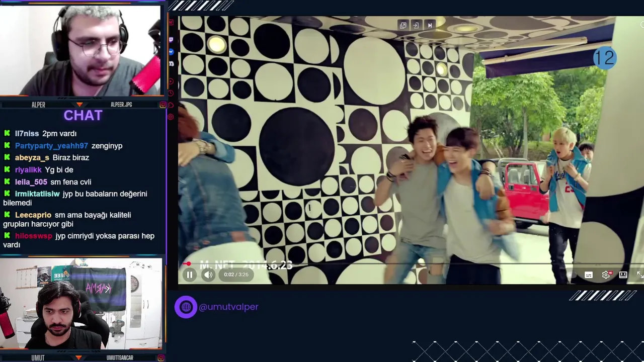Click the video progress bar scrubber dot
This screenshot has height=362, width=644.
point(188,263)
